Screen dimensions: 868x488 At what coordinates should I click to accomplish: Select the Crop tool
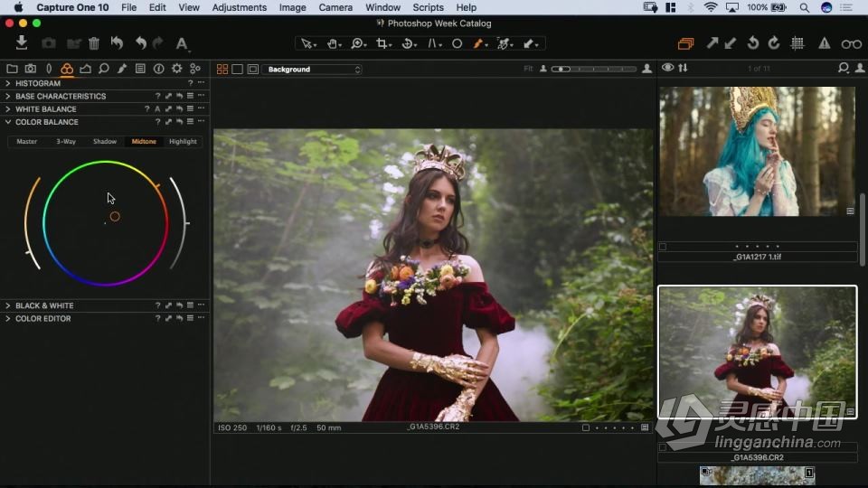[x=383, y=43]
